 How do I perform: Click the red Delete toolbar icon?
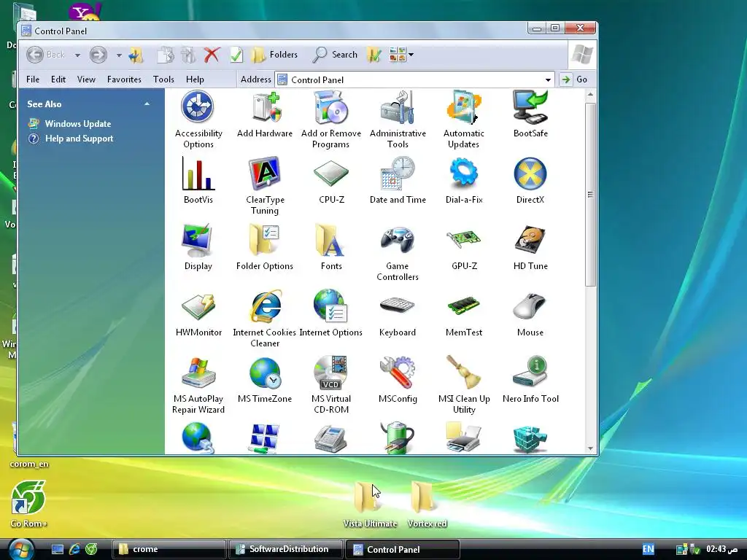pos(212,55)
